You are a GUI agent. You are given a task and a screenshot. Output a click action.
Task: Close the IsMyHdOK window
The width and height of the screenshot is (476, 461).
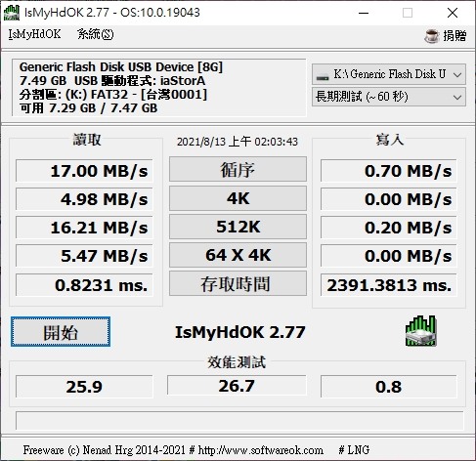453,13
